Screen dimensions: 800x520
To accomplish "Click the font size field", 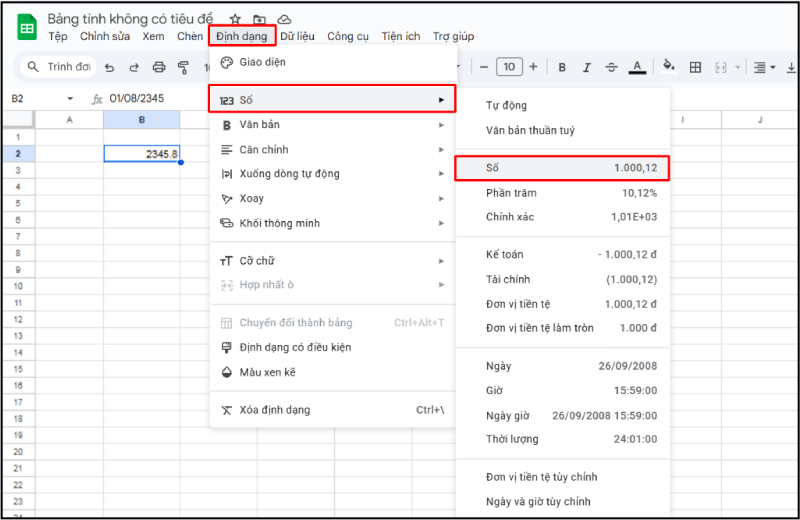I will (x=509, y=67).
